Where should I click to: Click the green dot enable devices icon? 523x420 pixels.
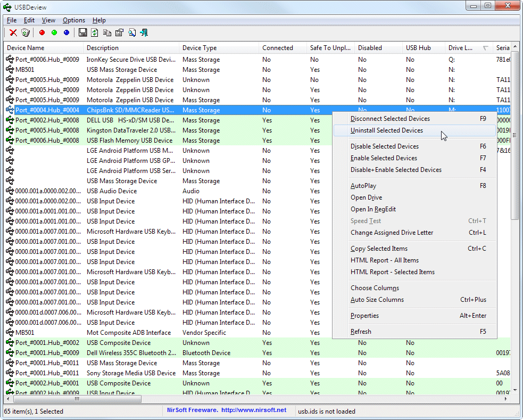[54, 32]
